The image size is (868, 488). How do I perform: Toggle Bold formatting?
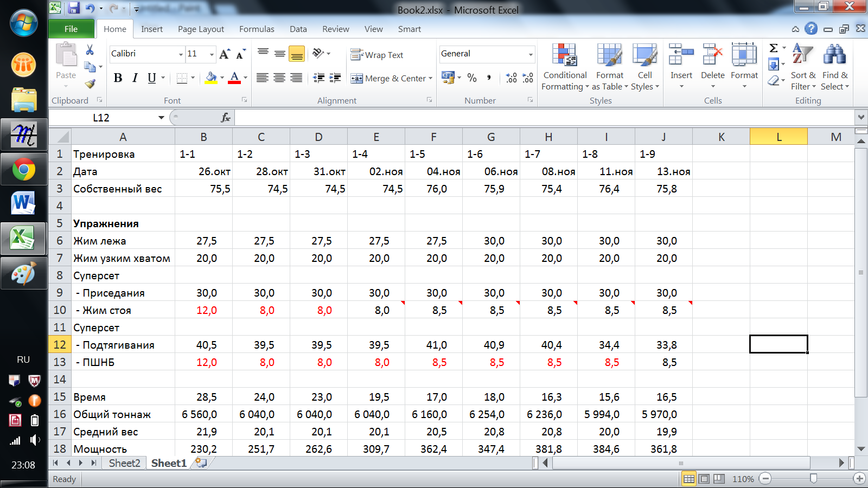(118, 78)
